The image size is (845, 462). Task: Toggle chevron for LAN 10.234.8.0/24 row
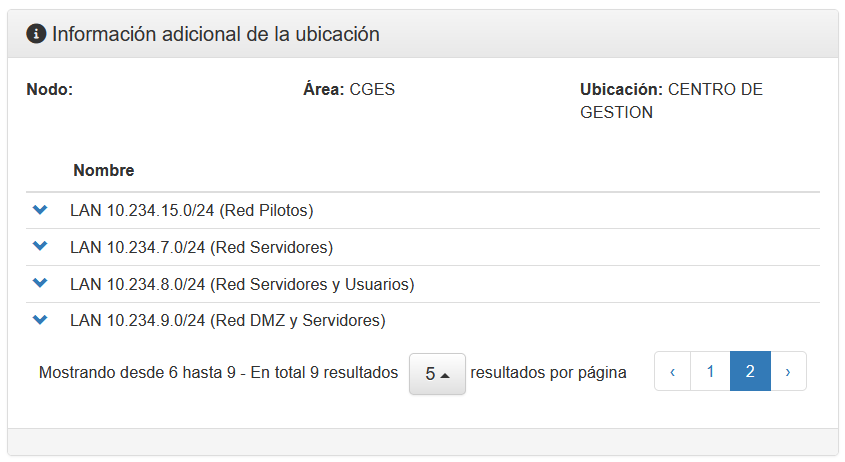[40, 283]
